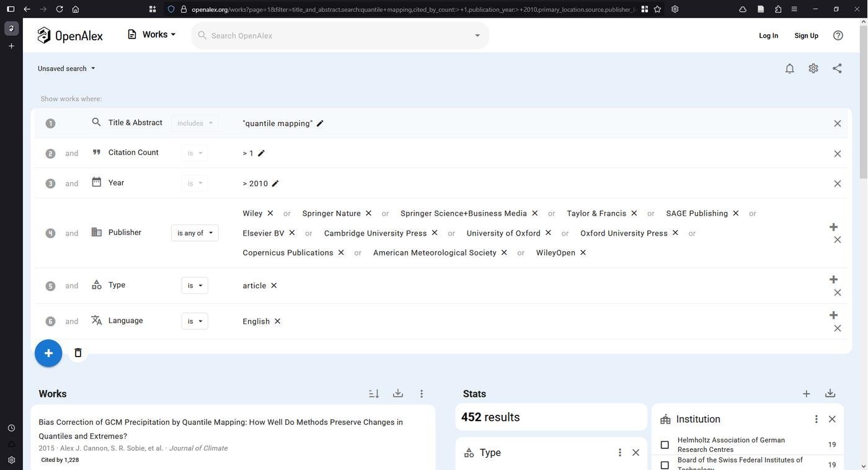Download Works results via export icon
This screenshot has width=868, height=470.
(x=398, y=394)
